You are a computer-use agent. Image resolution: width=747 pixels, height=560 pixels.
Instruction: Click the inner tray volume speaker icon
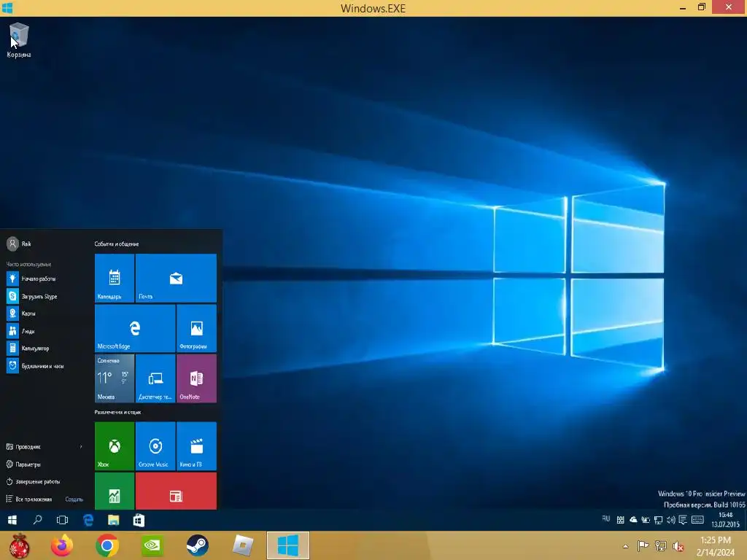671,520
